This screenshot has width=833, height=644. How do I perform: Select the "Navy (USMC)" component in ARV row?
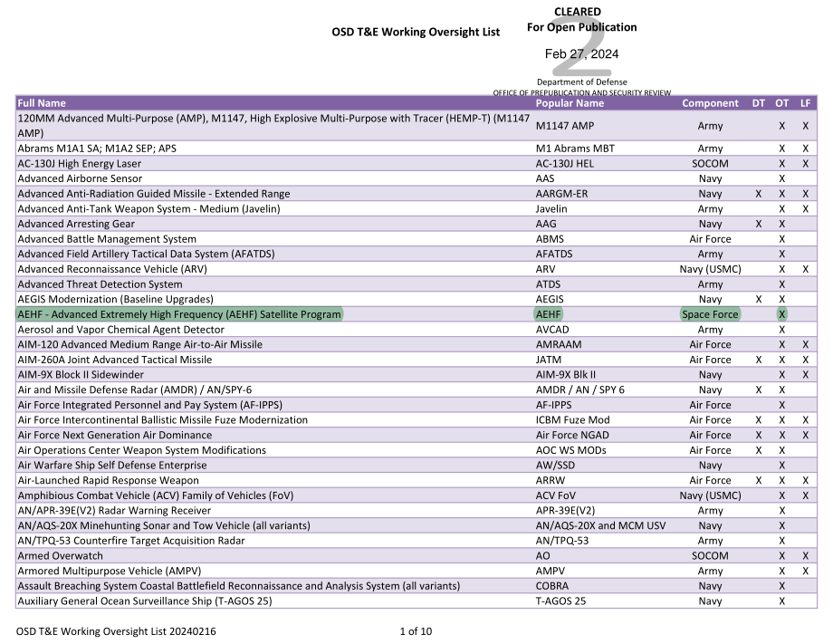click(710, 269)
